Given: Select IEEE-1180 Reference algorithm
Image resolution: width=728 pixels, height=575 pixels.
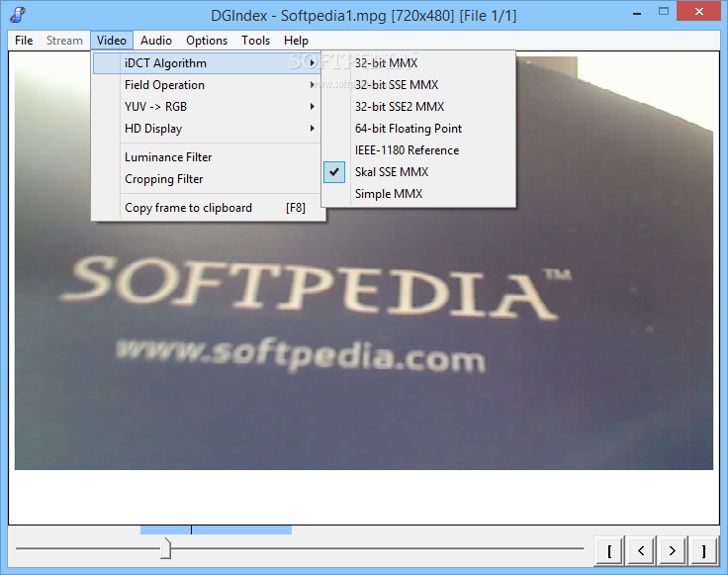Looking at the screenshot, I should point(418,150).
